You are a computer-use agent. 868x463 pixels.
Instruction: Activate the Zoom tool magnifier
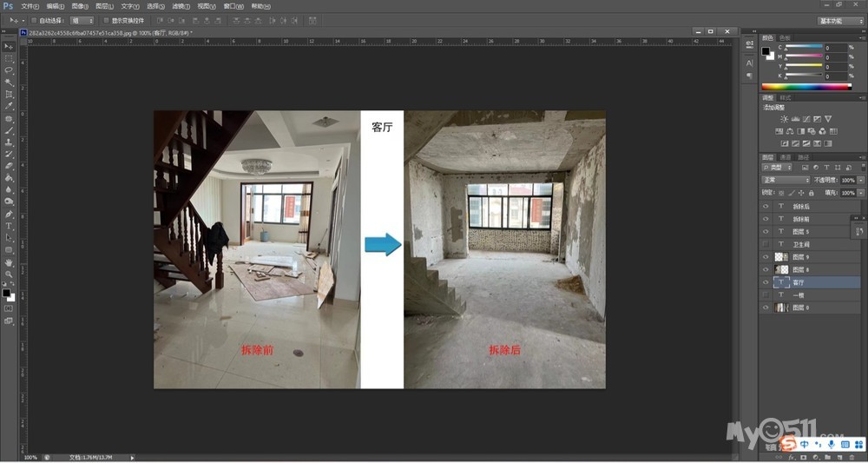[9, 274]
